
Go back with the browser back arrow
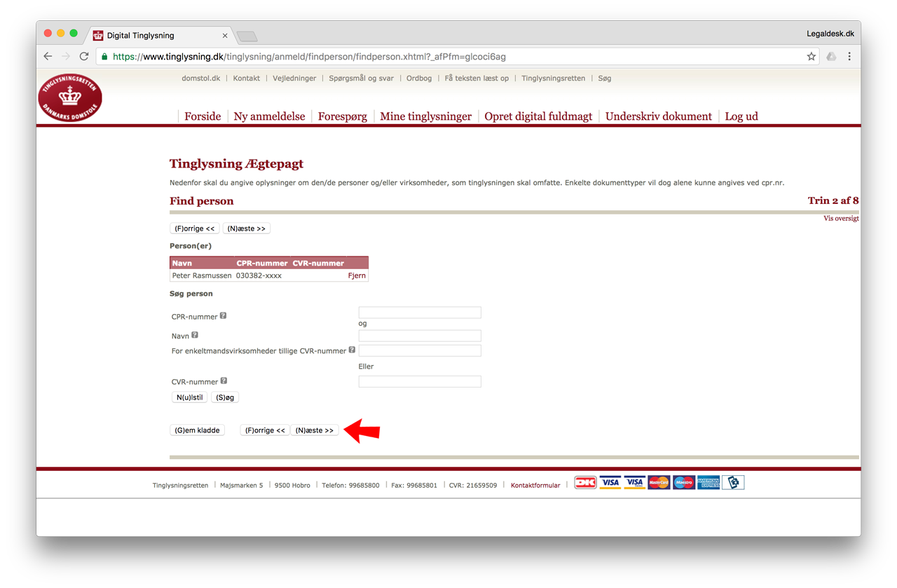click(x=48, y=56)
